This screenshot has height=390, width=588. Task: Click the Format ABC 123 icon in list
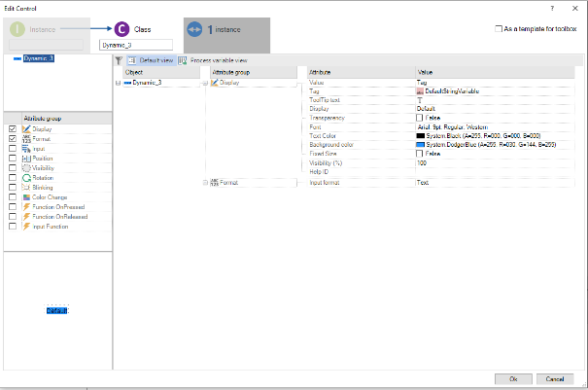[26, 139]
